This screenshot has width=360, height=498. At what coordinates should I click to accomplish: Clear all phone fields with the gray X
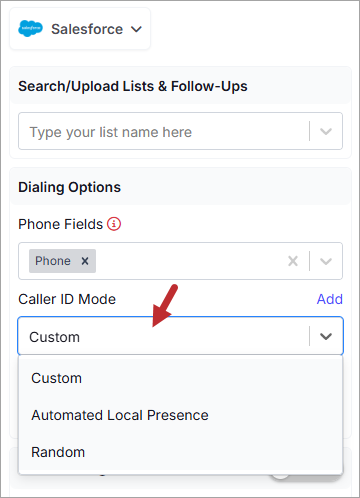[293, 261]
